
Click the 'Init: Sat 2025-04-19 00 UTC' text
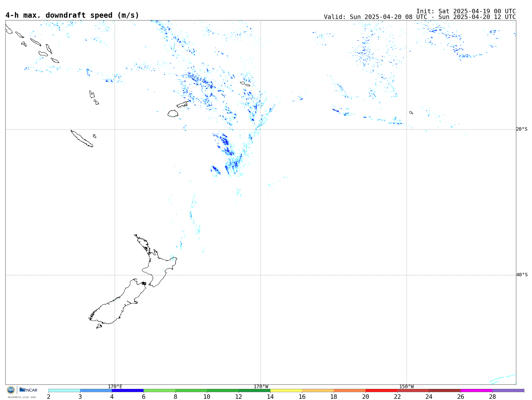466,11
